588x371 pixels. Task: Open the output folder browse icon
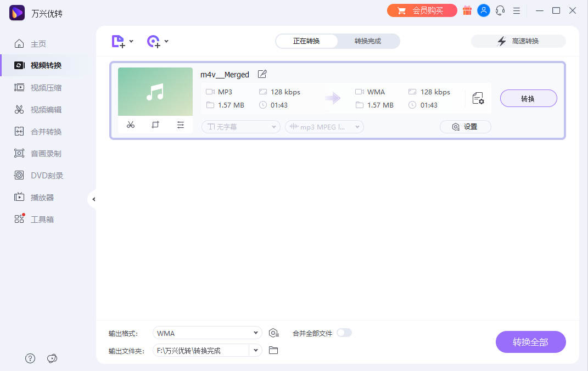(273, 350)
